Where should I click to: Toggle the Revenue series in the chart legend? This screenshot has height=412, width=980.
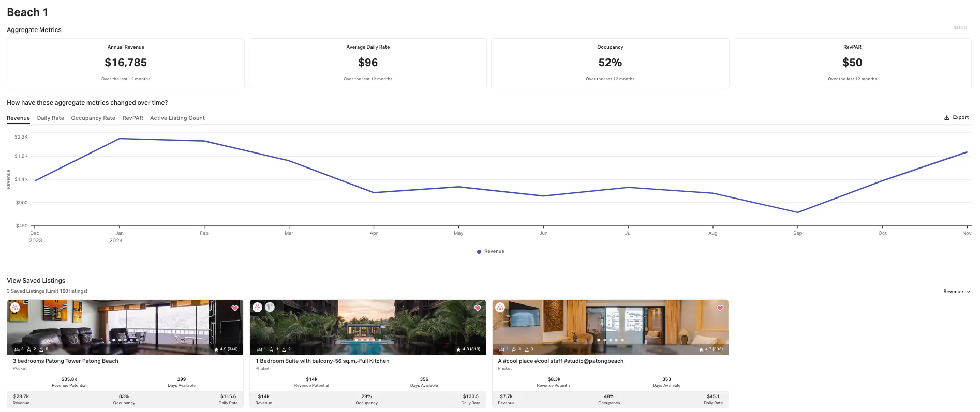[491, 252]
